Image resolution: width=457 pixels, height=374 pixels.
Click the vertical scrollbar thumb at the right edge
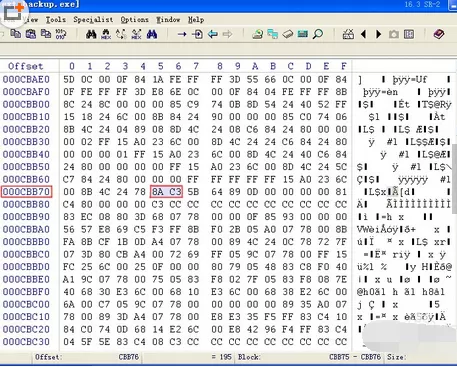(455, 179)
